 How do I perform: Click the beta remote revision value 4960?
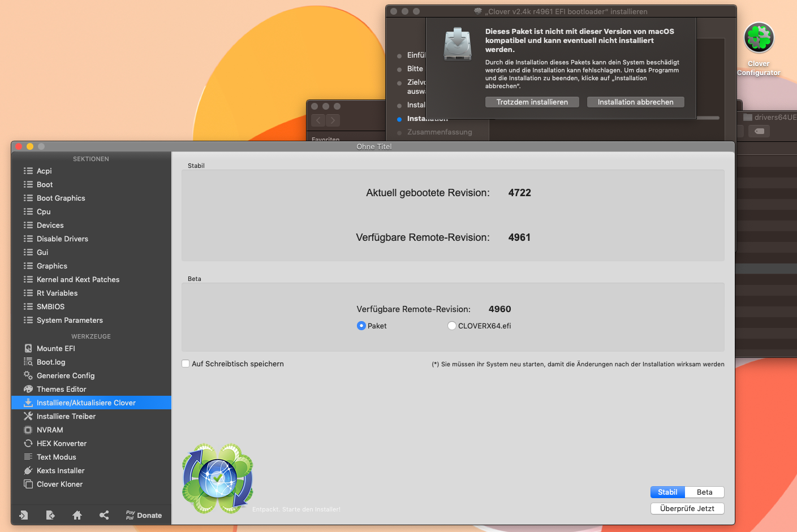tap(500, 309)
